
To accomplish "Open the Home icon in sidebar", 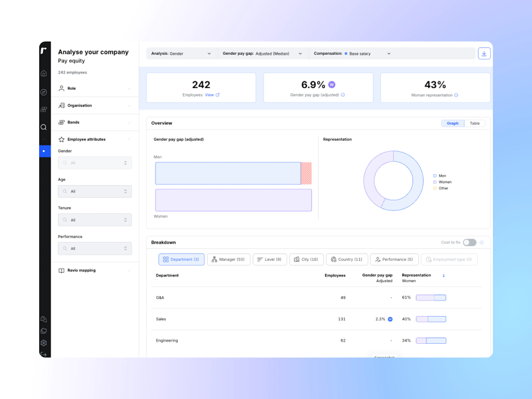I will tap(44, 73).
